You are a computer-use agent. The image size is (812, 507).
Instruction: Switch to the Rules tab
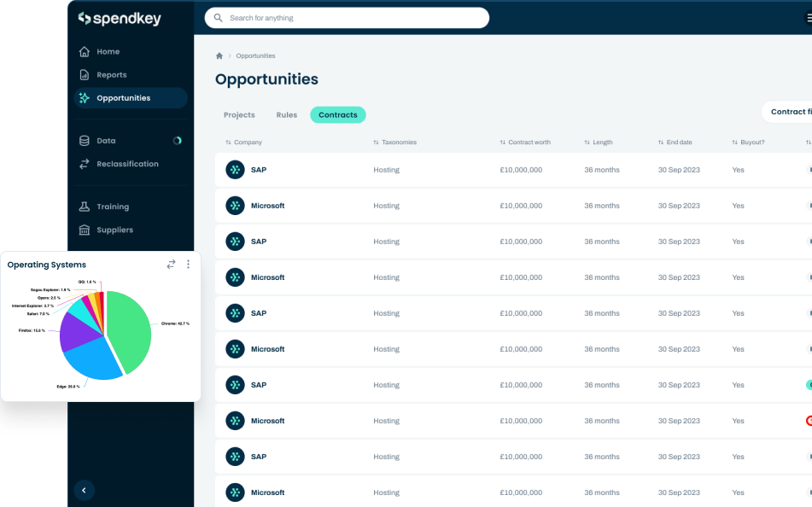(287, 114)
